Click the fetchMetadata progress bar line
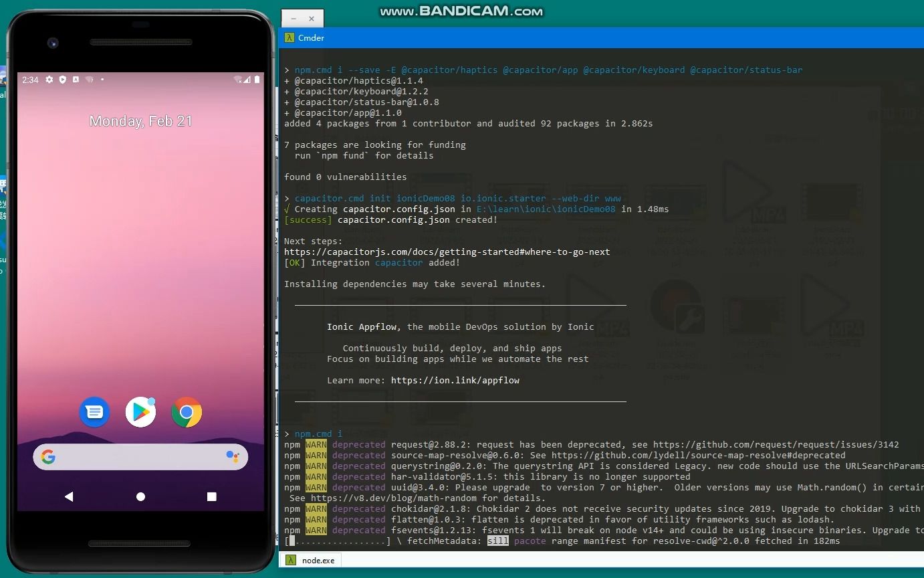924x578 pixels. 562,541
